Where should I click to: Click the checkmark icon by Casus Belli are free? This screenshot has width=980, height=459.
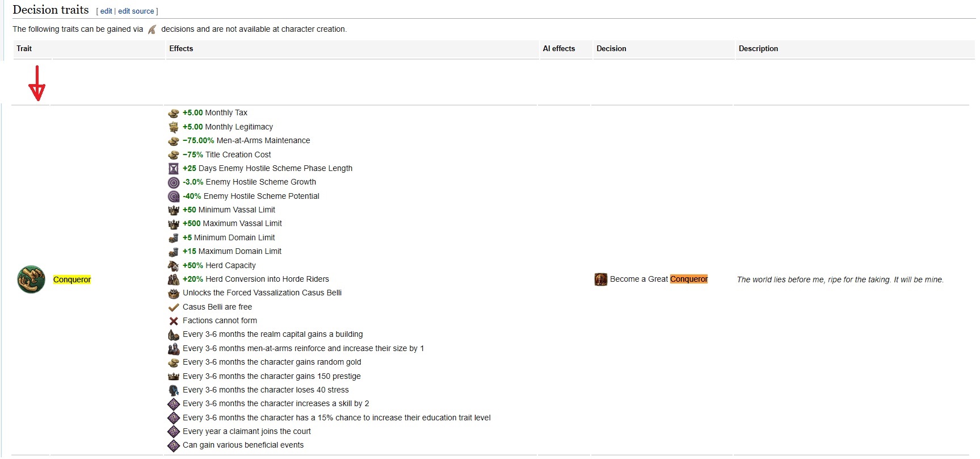click(174, 307)
